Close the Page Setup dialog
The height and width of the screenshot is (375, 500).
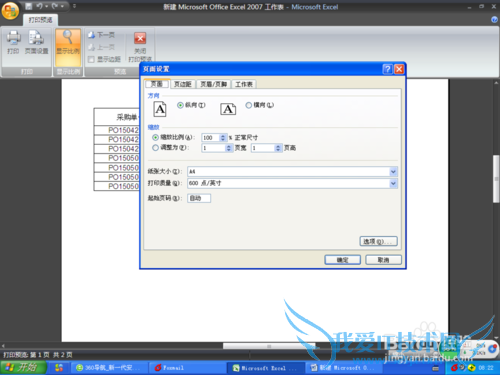[399, 69]
